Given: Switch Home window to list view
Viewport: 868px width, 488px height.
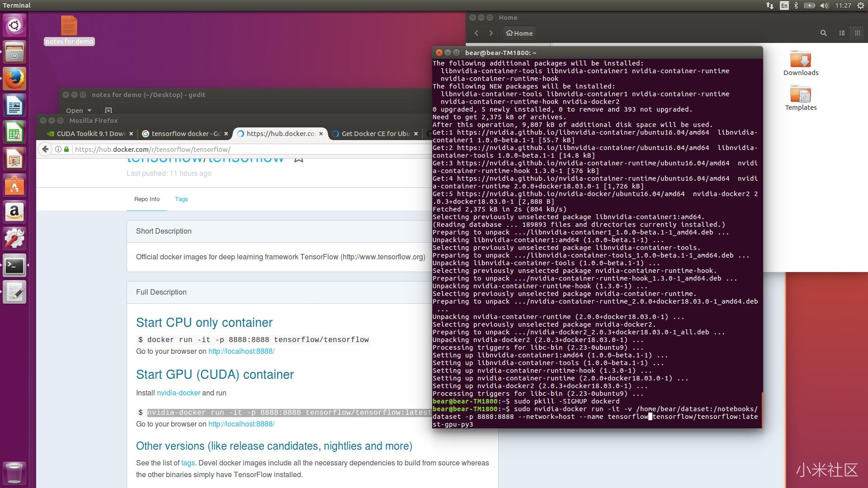Looking at the screenshot, I should tap(842, 33).
